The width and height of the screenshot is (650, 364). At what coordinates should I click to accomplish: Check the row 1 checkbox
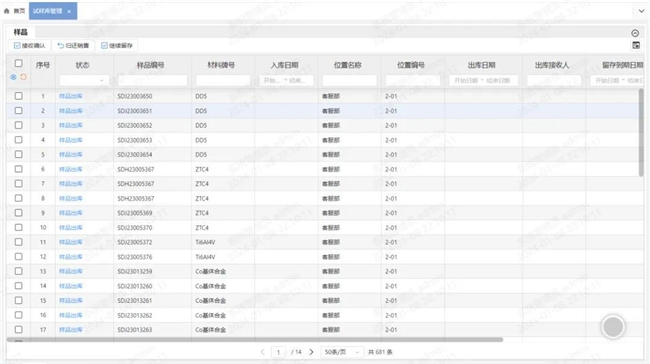pyautogui.click(x=19, y=96)
